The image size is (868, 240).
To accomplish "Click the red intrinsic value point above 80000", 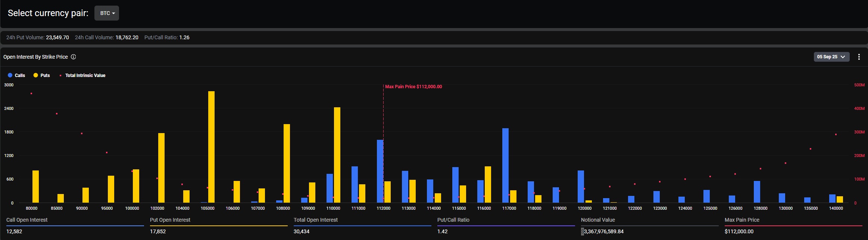I will click(x=31, y=93).
